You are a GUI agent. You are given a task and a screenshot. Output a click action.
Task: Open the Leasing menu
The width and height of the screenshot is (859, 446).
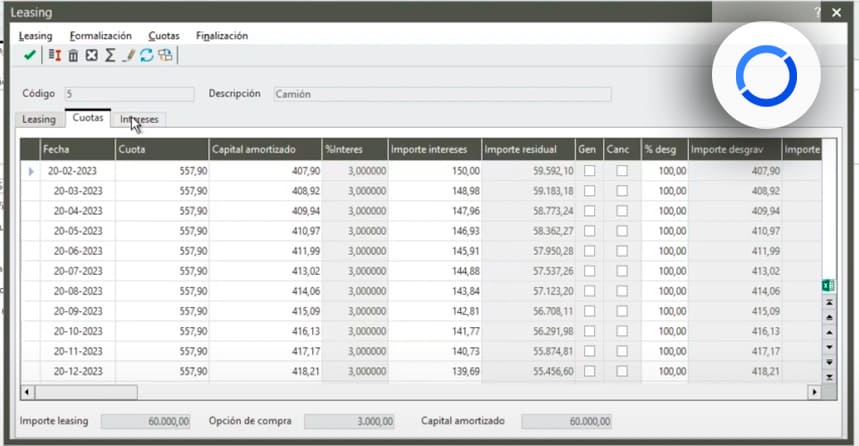point(36,36)
